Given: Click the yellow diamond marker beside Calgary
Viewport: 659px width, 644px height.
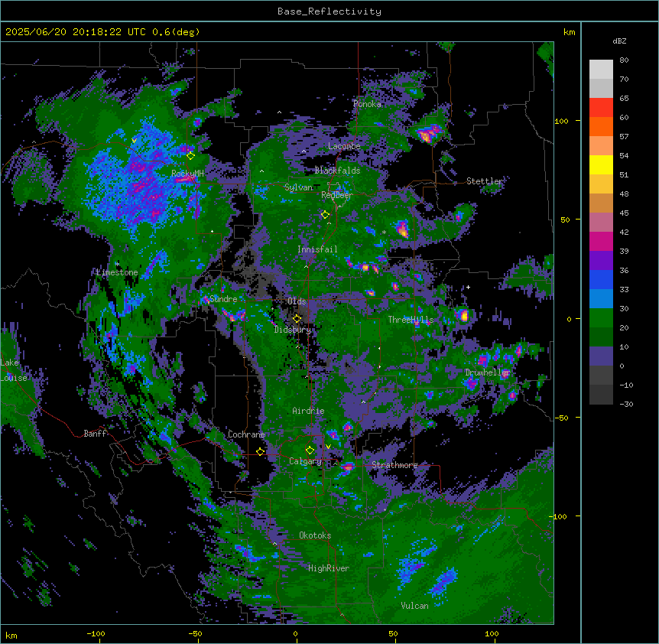Looking at the screenshot, I should point(310,450).
